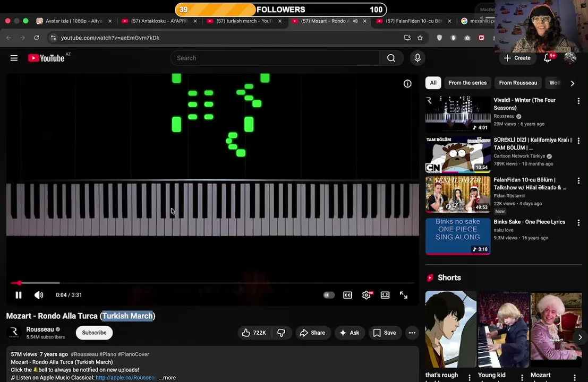This screenshot has width=588, height=382.
Task: Mute the video volume
Action: (39, 295)
